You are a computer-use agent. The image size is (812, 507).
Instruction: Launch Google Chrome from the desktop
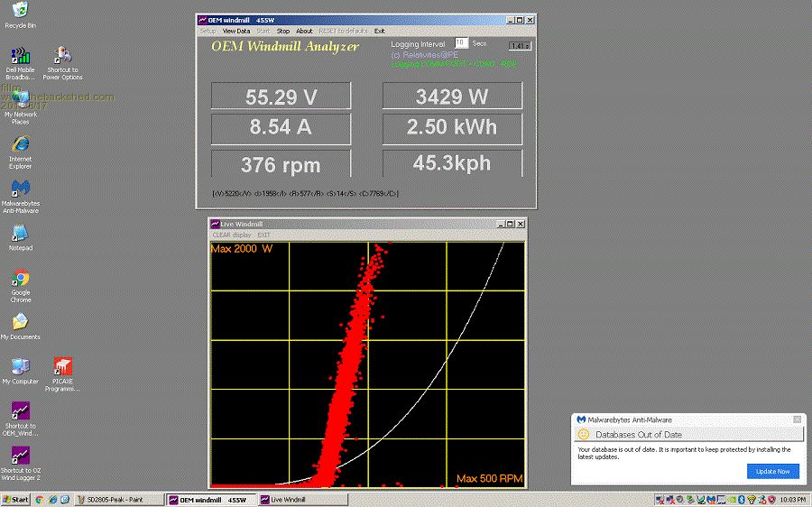20,279
